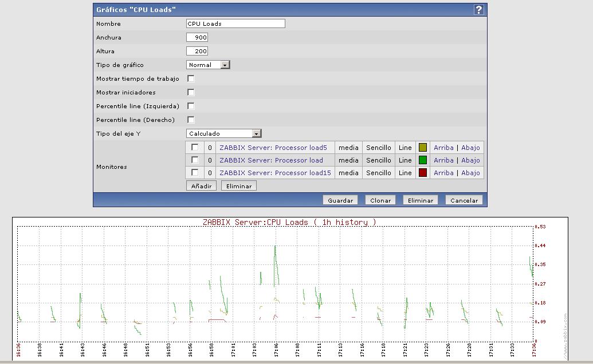Select the Processor load15 row checkbox

click(x=195, y=172)
